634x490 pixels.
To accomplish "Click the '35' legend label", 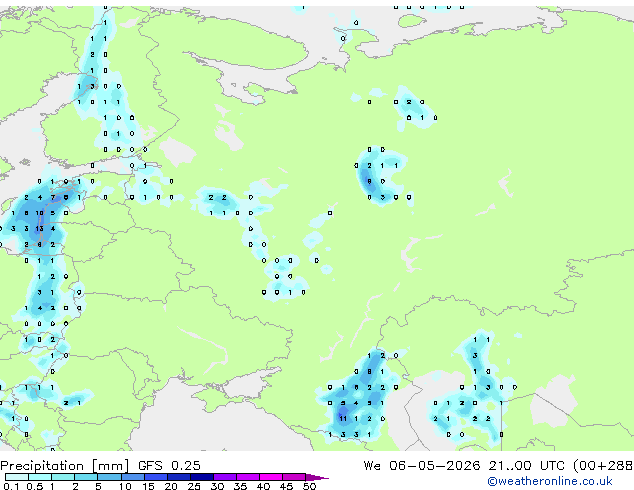I will click(240, 486).
